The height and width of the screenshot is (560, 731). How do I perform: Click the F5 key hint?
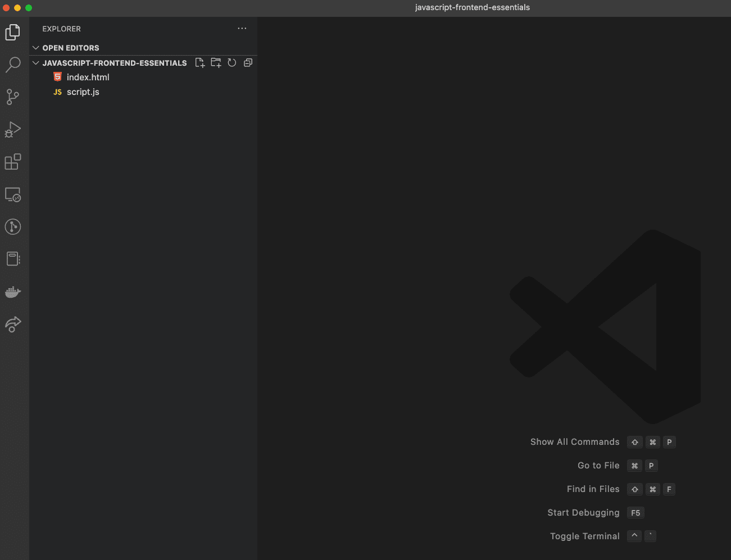point(635,513)
